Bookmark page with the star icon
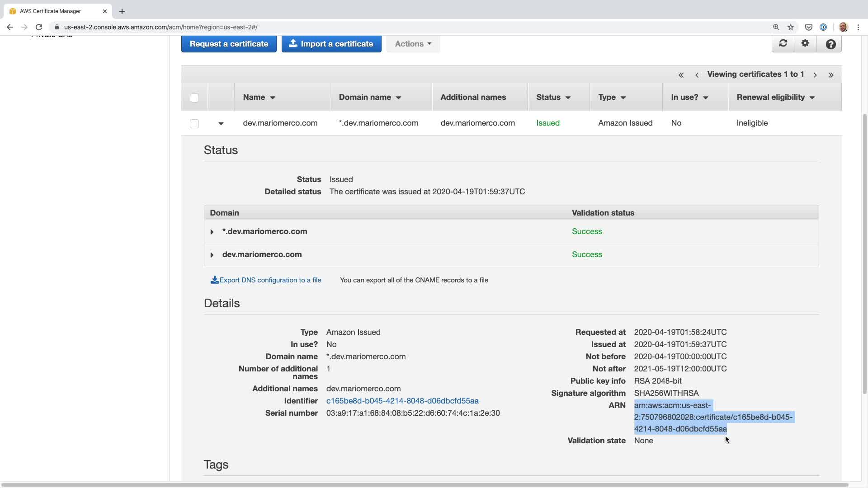The width and height of the screenshot is (868, 488). point(791,27)
